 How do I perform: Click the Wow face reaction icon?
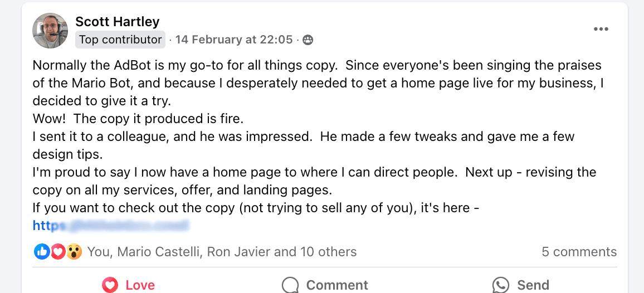pos(74,252)
